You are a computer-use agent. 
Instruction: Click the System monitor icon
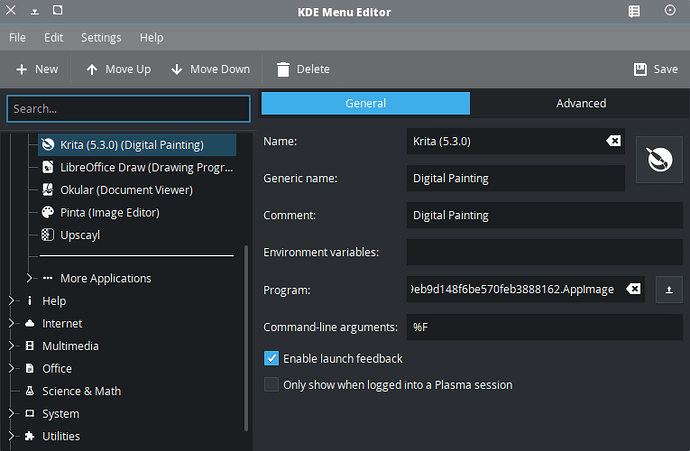[x=29, y=413]
